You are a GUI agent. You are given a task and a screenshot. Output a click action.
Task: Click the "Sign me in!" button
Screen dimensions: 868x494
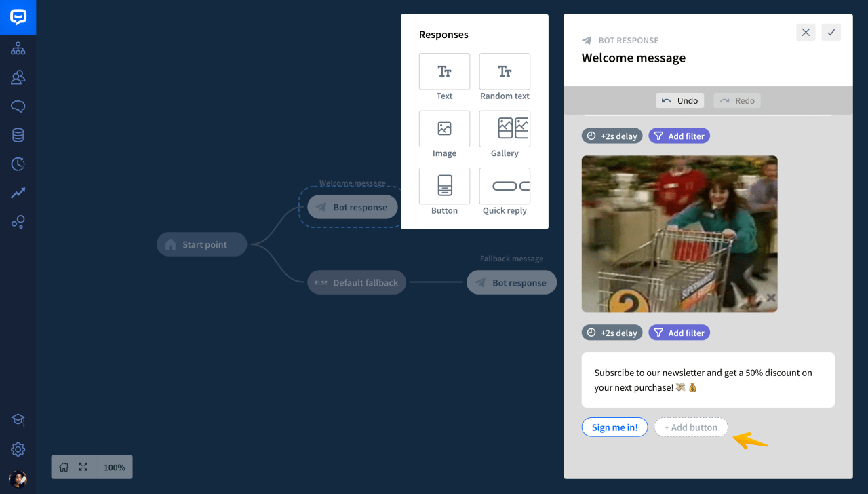point(614,427)
